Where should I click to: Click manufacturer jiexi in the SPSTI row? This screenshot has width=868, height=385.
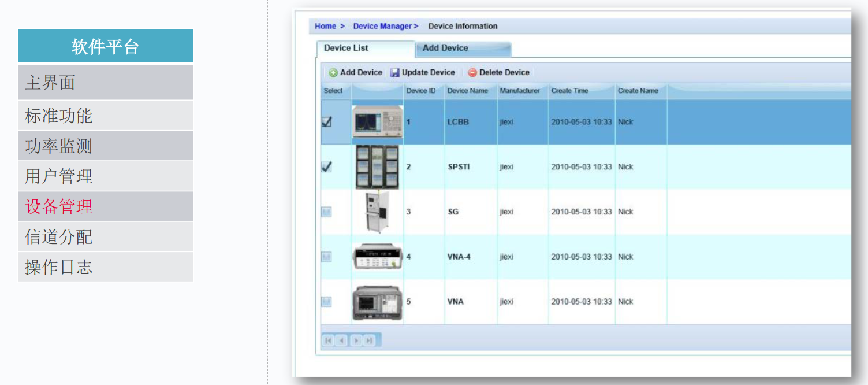point(506,167)
